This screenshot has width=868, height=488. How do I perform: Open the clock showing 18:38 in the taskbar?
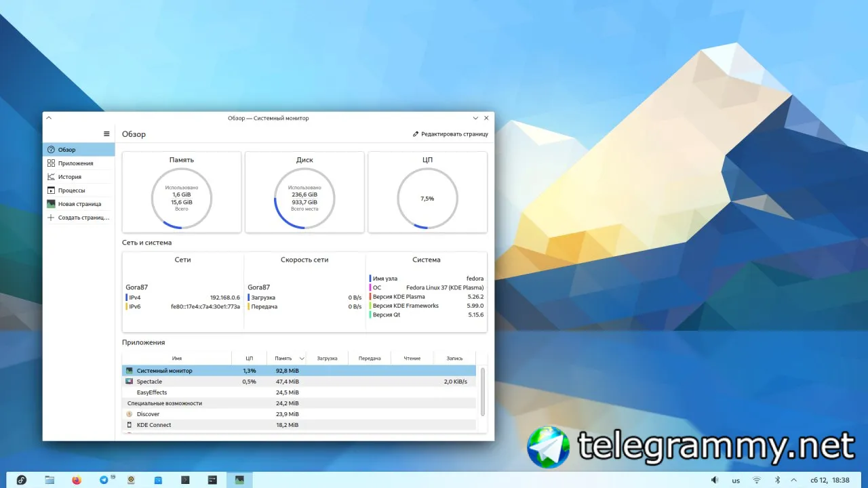(830, 480)
